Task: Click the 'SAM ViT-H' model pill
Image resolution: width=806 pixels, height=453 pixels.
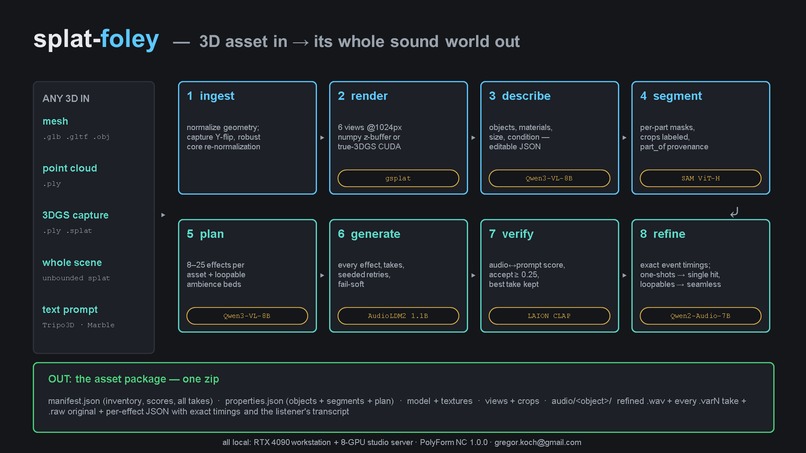Action: point(700,178)
